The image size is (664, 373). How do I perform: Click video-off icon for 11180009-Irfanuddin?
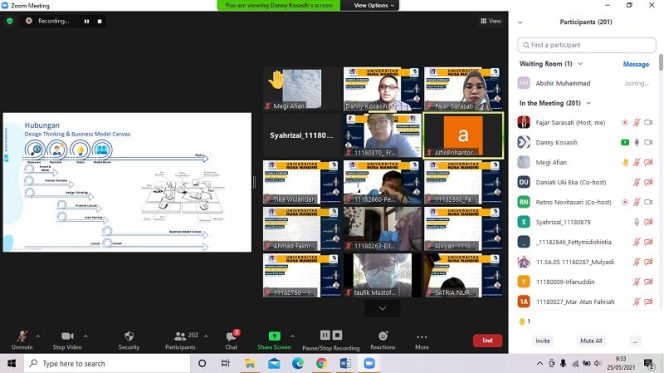coord(648,282)
